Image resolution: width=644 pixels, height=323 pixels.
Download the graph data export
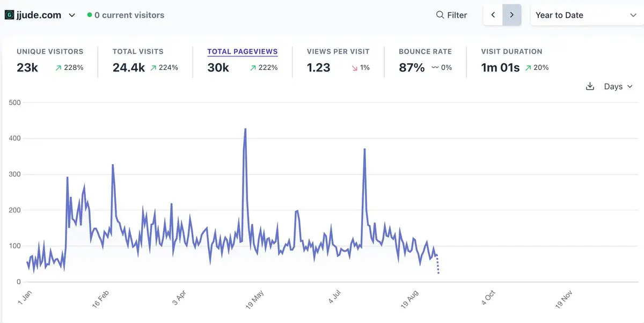590,86
